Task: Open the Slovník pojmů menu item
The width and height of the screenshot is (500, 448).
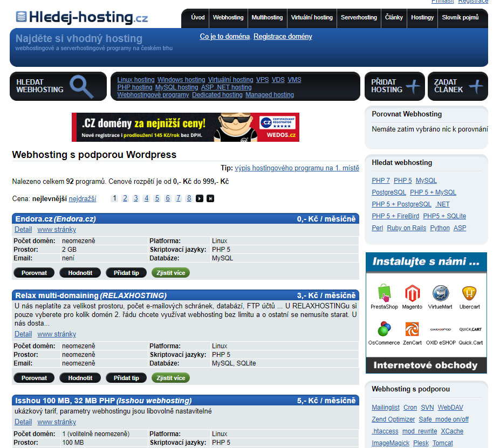Action: point(461,17)
